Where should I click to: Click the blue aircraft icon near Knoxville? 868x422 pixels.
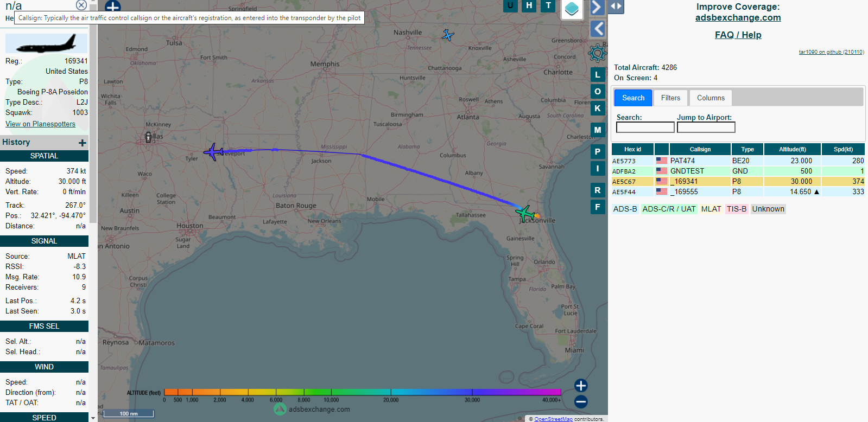448,35
